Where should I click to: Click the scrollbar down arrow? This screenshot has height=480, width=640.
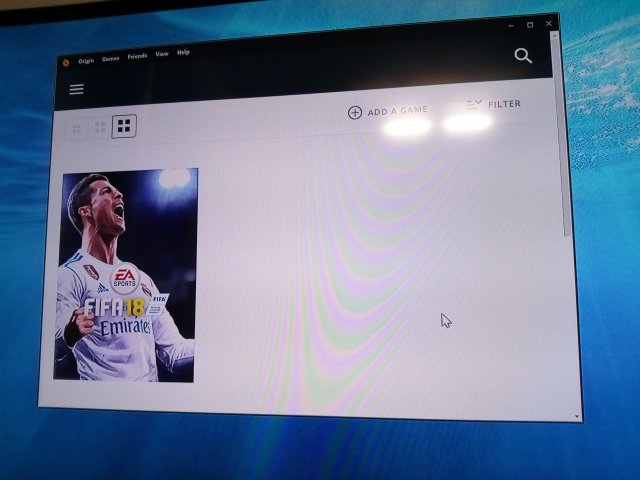[577, 416]
